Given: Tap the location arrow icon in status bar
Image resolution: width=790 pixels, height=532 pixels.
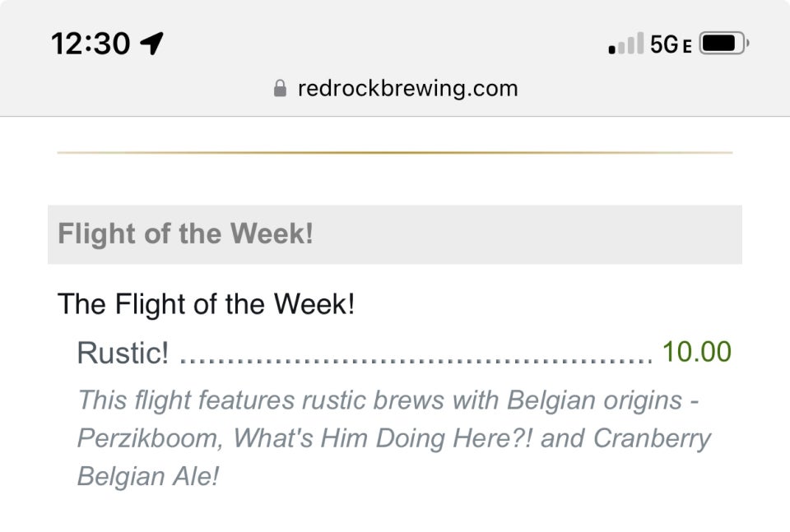Looking at the screenshot, I should coord(151,44).
